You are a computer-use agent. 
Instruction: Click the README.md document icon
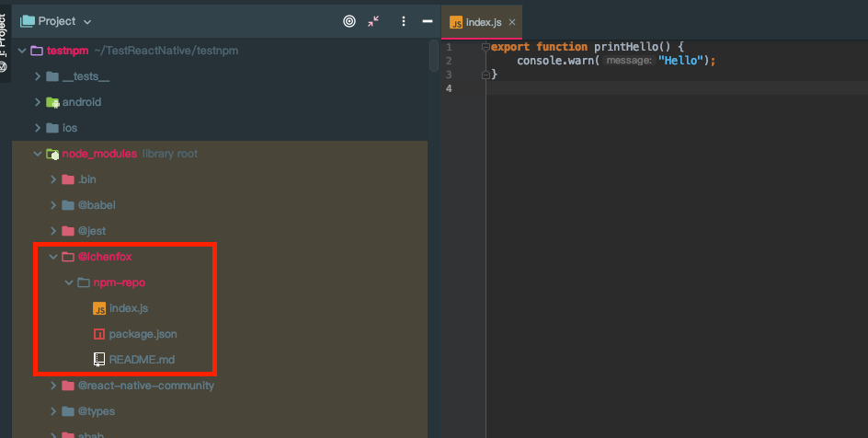(99, 360)
